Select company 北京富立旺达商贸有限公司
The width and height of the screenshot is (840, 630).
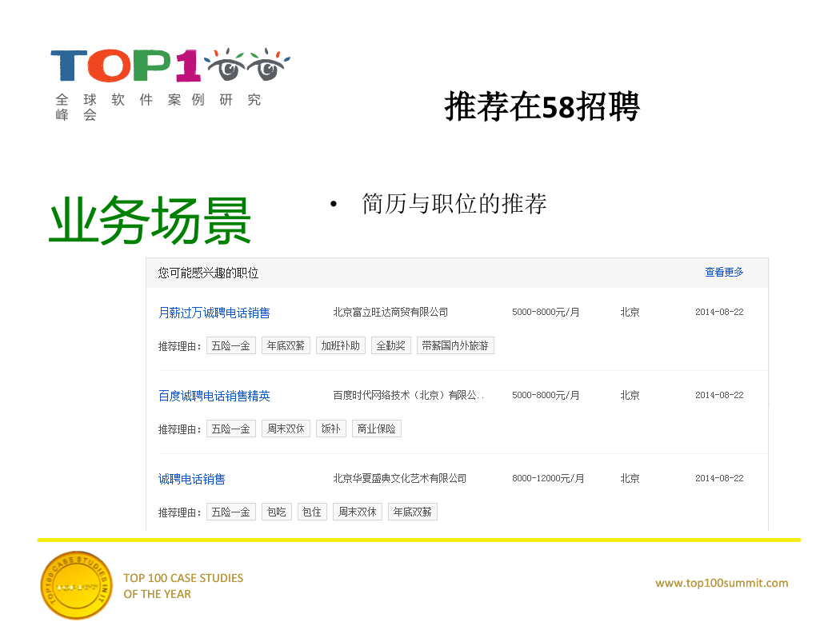390,312
